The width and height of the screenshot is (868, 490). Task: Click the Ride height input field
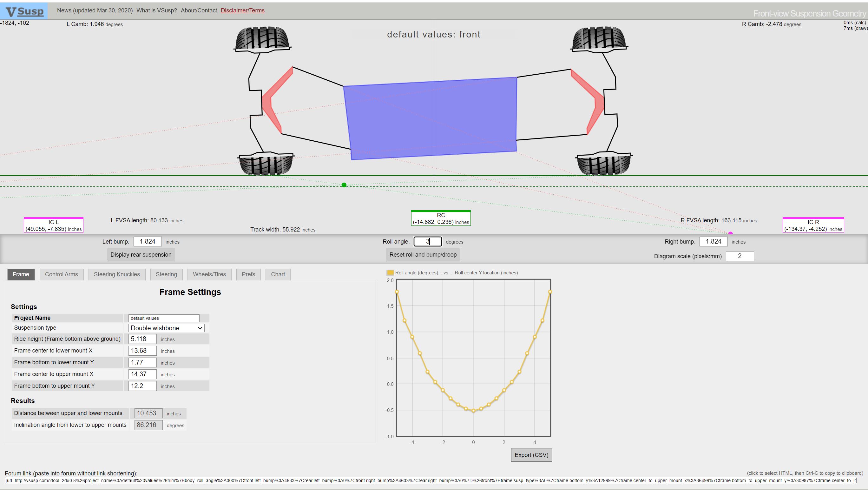coord(142,339)
